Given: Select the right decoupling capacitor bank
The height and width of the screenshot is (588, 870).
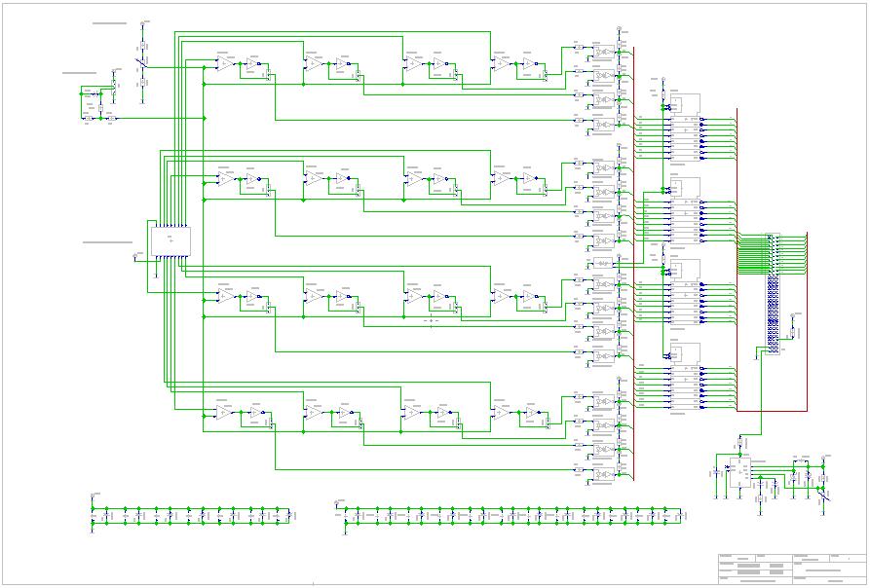Looking at the screenshot, I should click(x=512, y=515).
